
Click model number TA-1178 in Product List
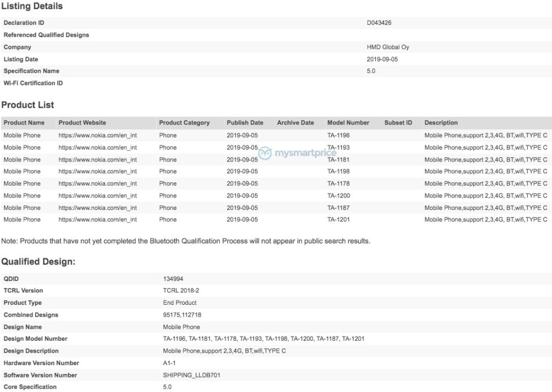[x=339, y=184]
